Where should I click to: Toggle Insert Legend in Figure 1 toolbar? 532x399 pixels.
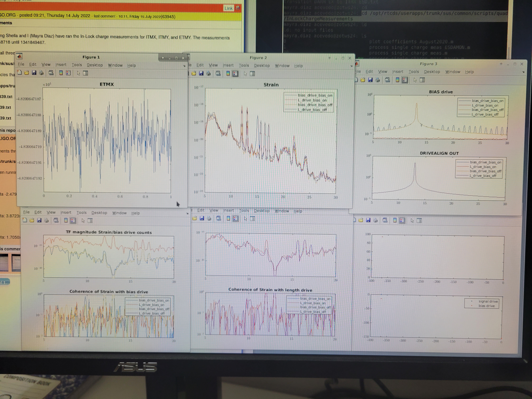[68, 73]
